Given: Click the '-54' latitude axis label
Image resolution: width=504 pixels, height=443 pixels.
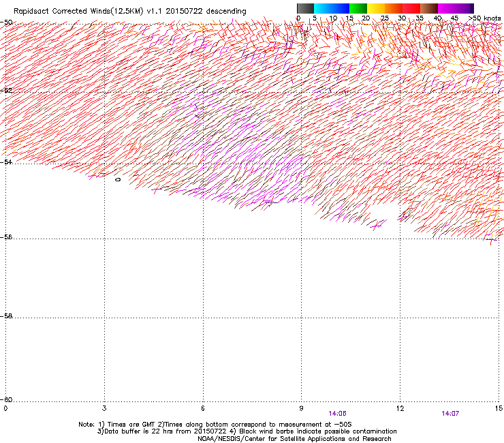Looking at the screenshot, I should point(6,162).
